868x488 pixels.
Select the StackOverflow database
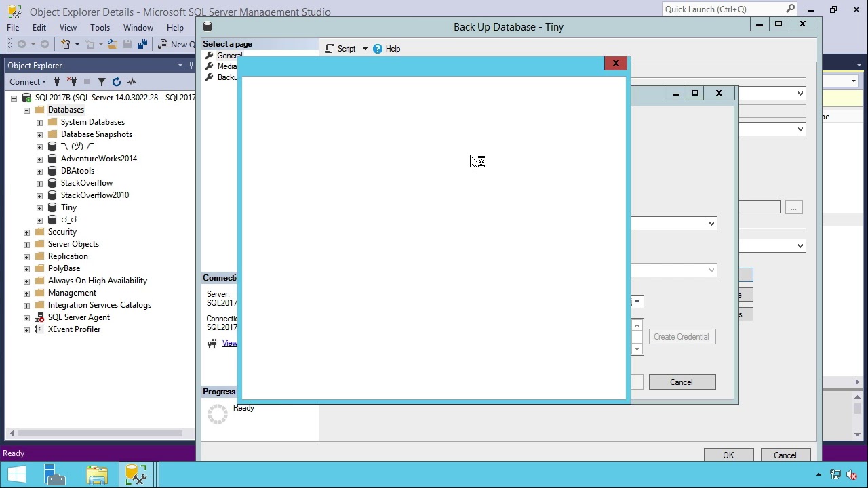coord(87,183)
